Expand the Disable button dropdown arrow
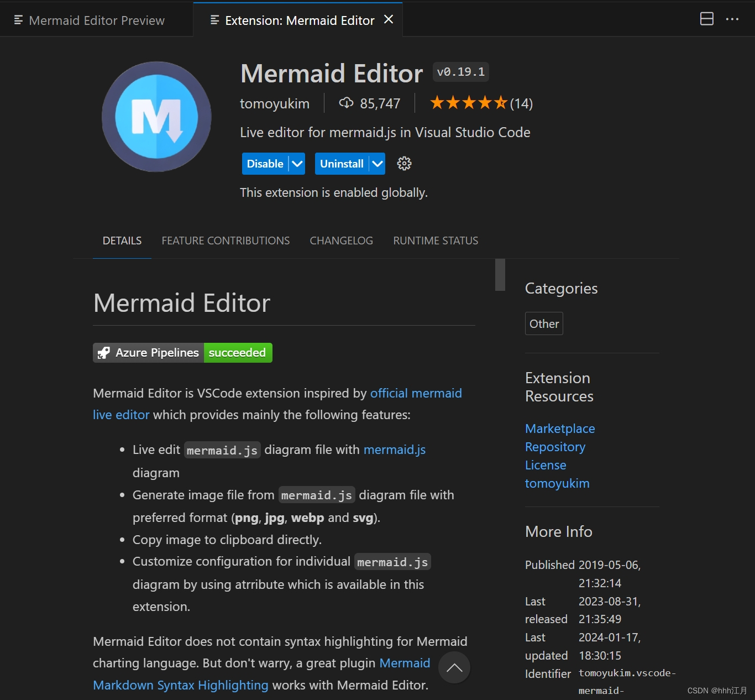 tap(297, 163)
